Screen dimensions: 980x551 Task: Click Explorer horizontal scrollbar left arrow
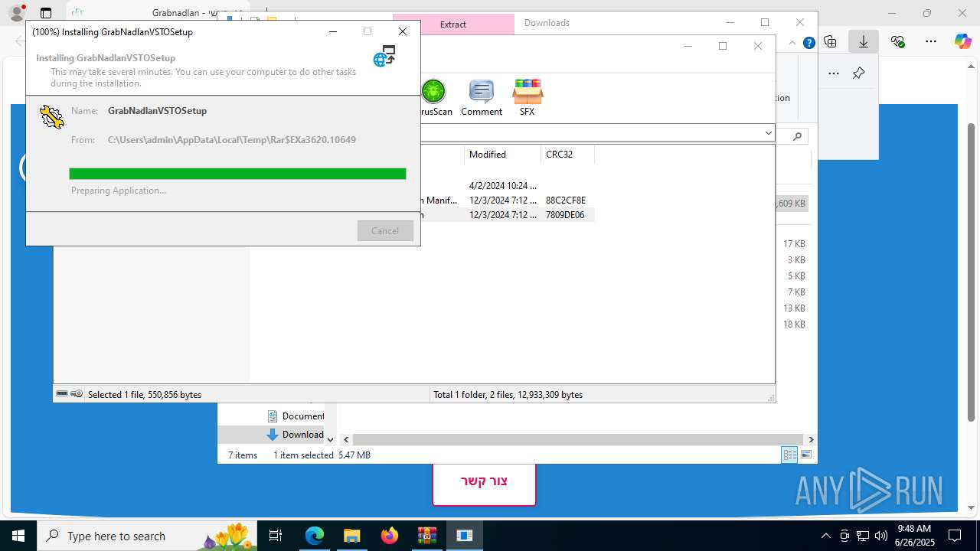point(346,439)
